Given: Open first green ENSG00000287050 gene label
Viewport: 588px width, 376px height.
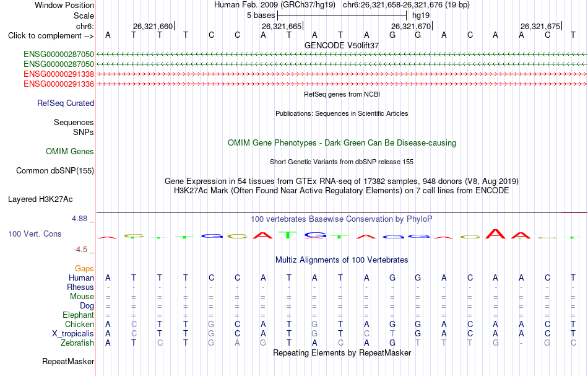Looking at the screenshot, I should point(59,54).
